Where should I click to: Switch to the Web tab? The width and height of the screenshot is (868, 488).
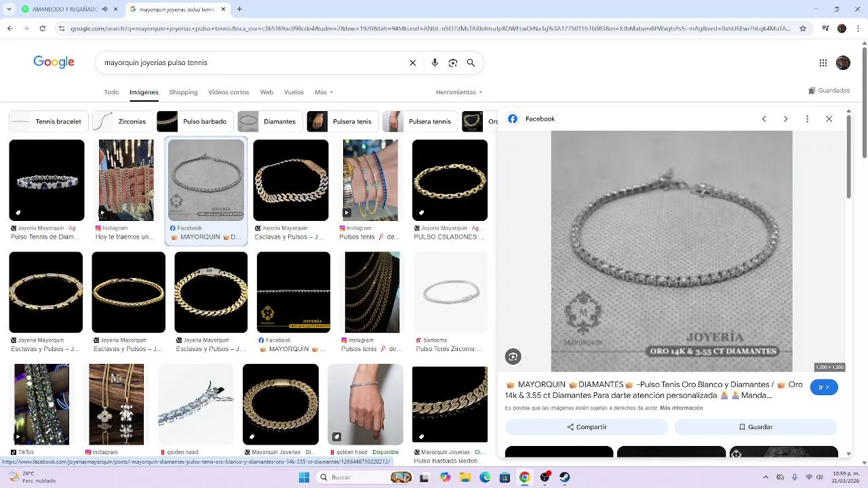point(267,92)
